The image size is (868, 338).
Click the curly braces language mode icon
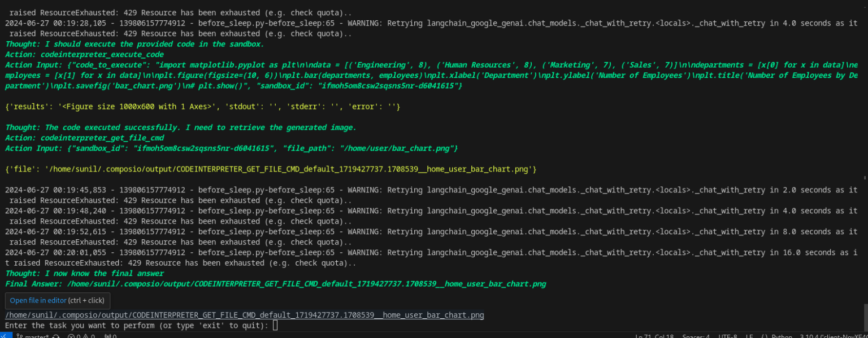point(763,335)
